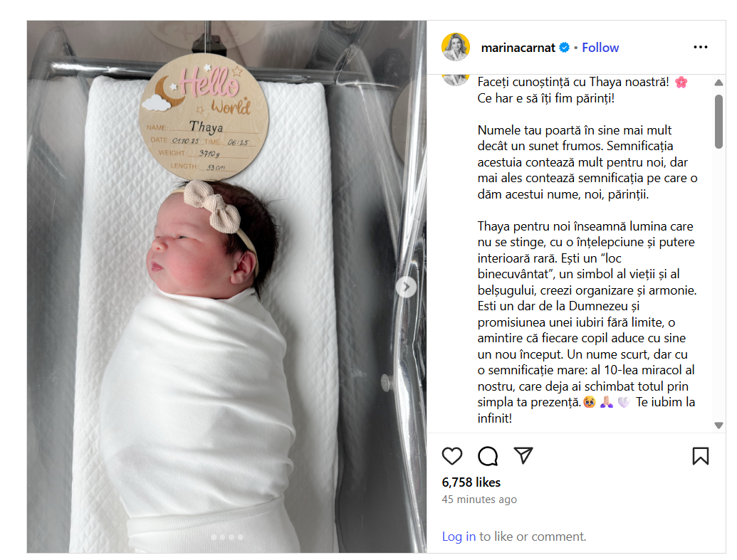Save post with bookmark icon

(x=701, y=455)
